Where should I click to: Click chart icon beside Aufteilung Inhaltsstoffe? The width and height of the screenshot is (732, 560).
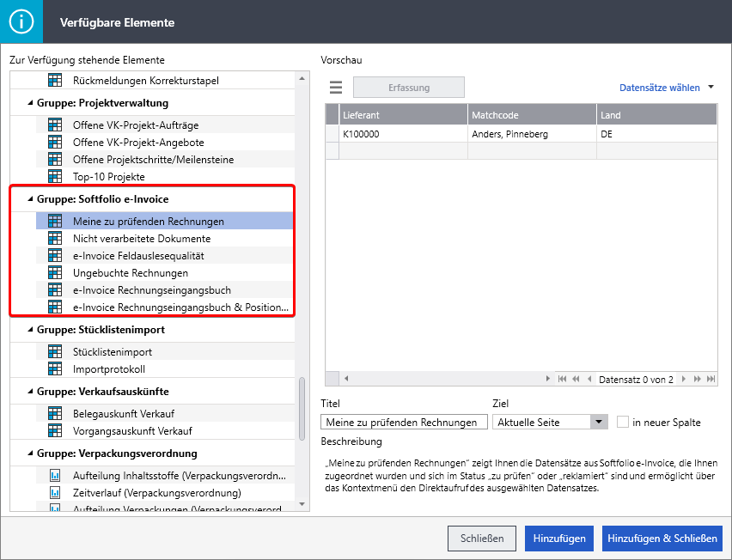click(55, 476)
